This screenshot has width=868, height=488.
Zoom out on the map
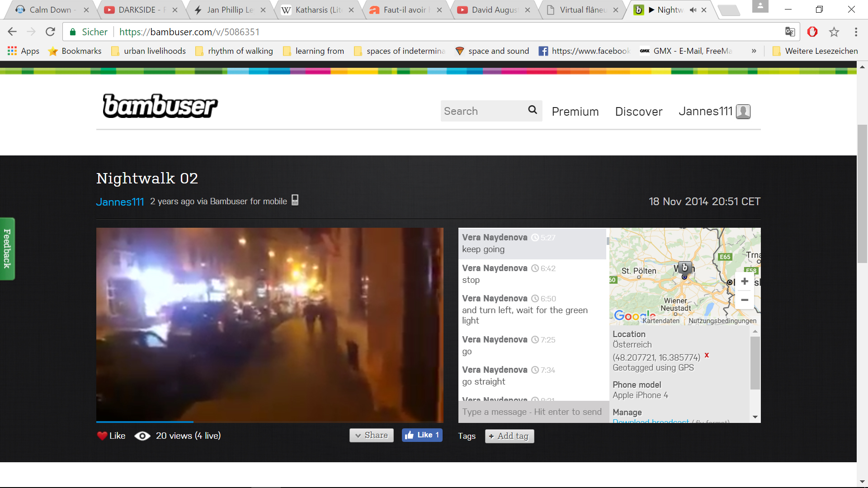745,300
